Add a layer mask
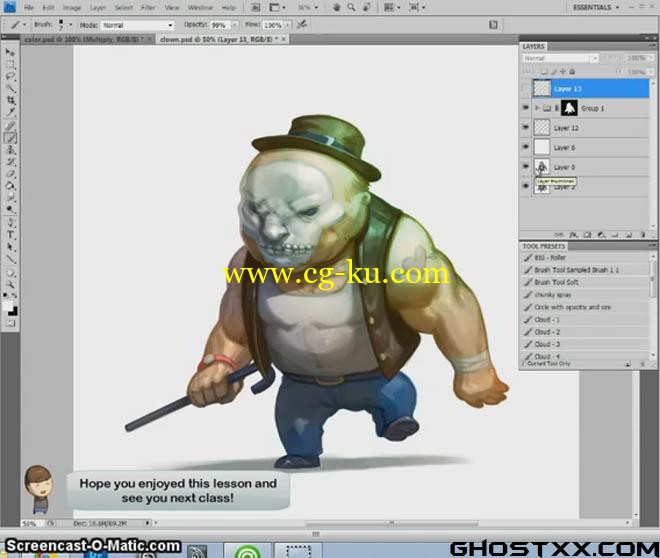Viewport: 660px width, 558px height. tap(587, 235)
